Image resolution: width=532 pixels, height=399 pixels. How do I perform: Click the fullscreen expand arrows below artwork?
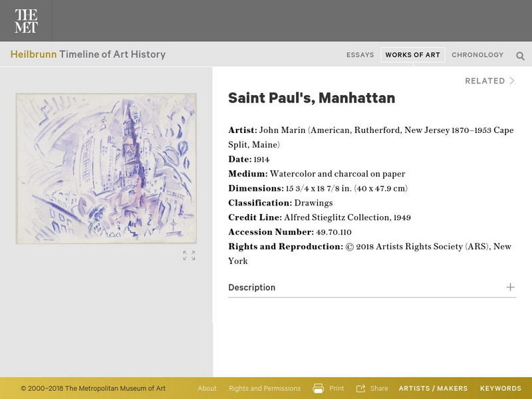pos(189,255)
